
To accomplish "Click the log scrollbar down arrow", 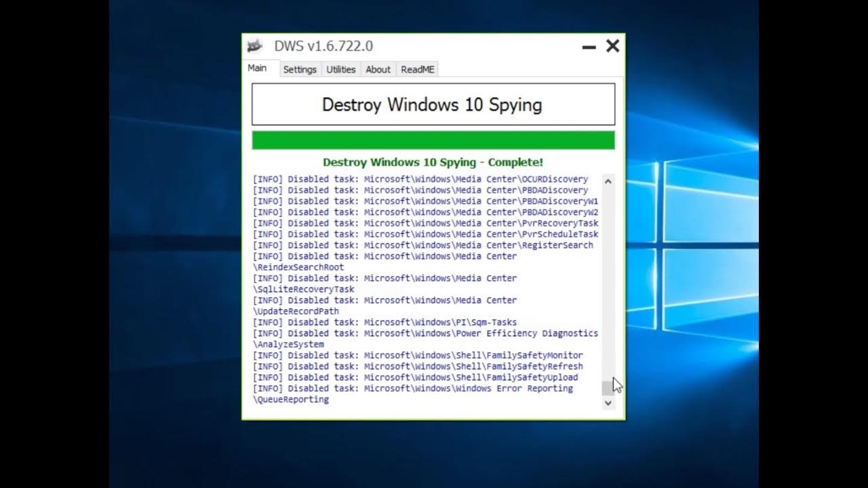I will coord(608,403).
